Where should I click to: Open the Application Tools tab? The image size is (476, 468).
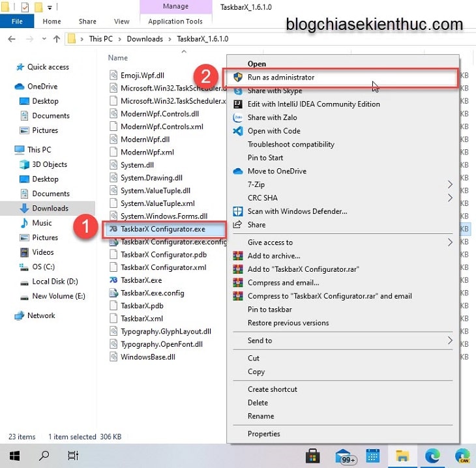(175, 22)
